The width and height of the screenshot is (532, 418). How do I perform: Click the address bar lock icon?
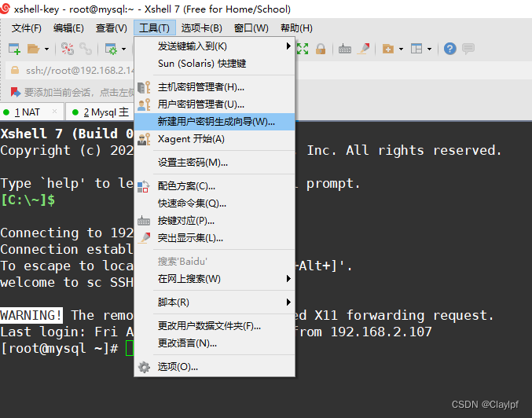click(15, 70)
